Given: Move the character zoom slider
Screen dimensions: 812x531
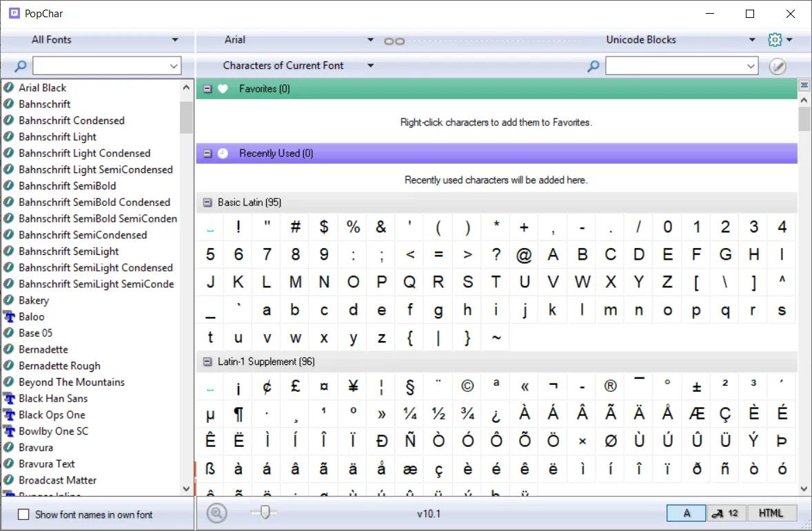Looking at the screenshot, I should [x=265, y=512].
